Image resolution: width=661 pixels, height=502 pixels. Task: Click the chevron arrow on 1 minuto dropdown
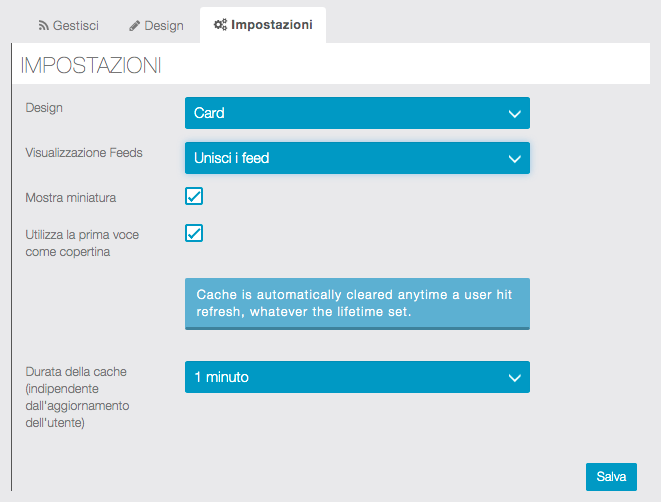(515, 378)
